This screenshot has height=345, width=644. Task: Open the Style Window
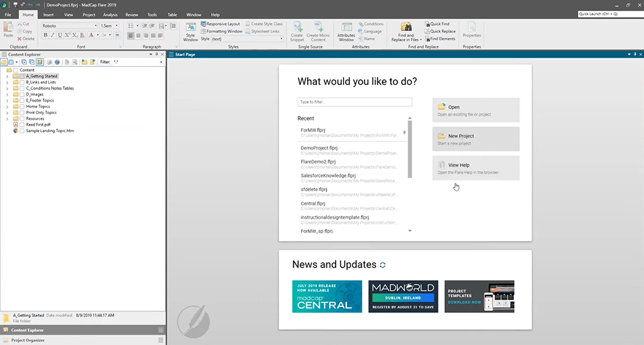click(x=190, y=32)
